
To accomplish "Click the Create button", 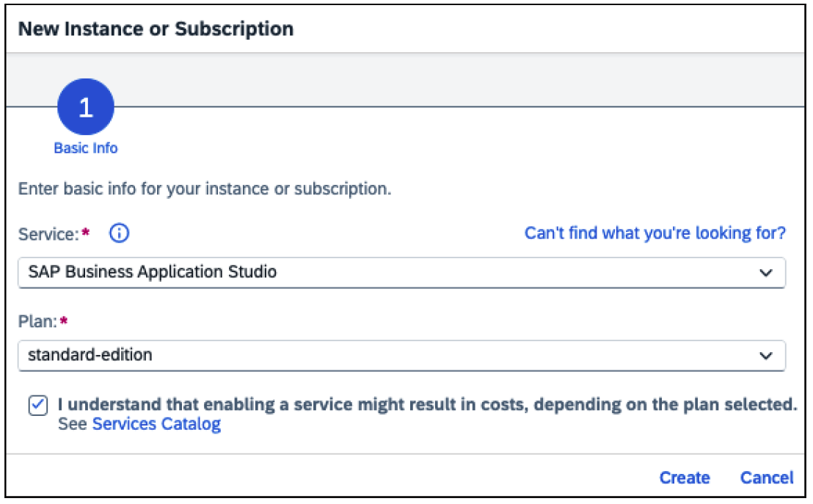I will [x=685, y=478].
